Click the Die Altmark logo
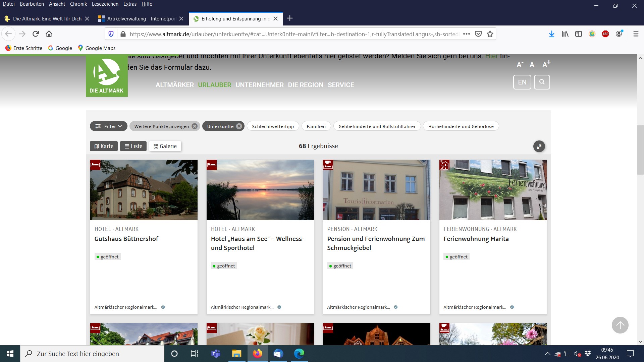The width and height of the screenshot is (644, 362). click(x=107, y=75)
